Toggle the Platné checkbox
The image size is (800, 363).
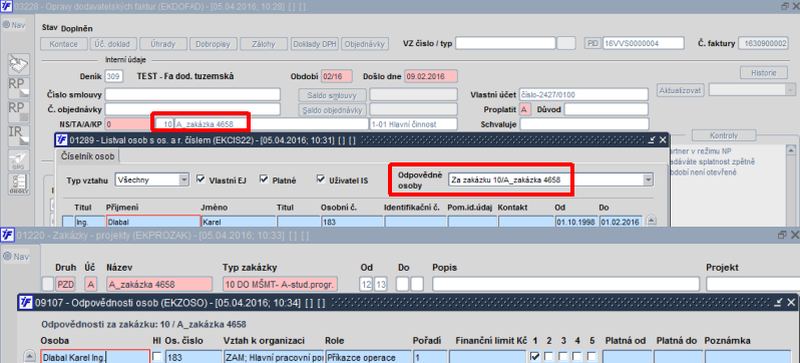[263, 179]
